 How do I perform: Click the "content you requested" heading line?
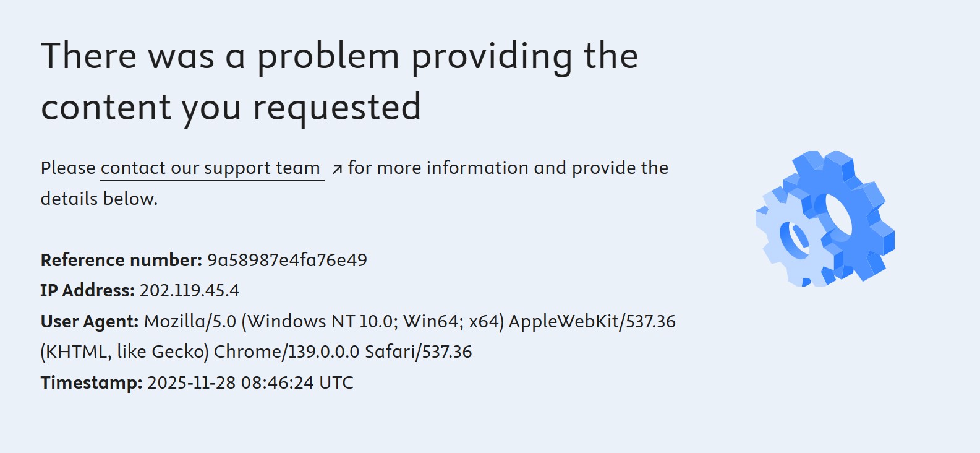pos(231,107)
